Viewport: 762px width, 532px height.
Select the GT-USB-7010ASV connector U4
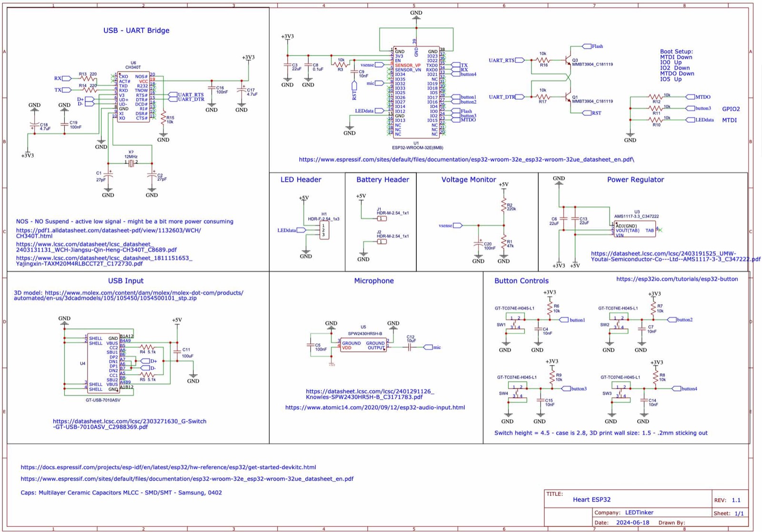[x=103, y=363]
